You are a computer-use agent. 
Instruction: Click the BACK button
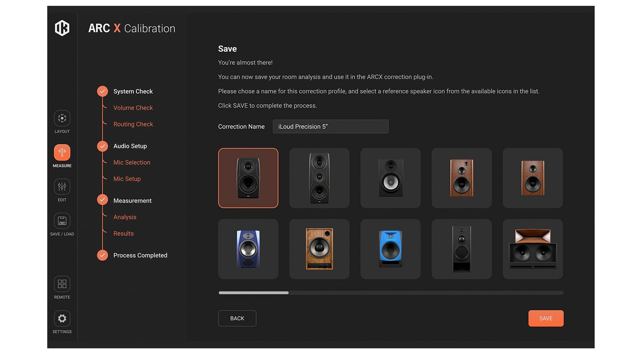[x=237, y=318]
